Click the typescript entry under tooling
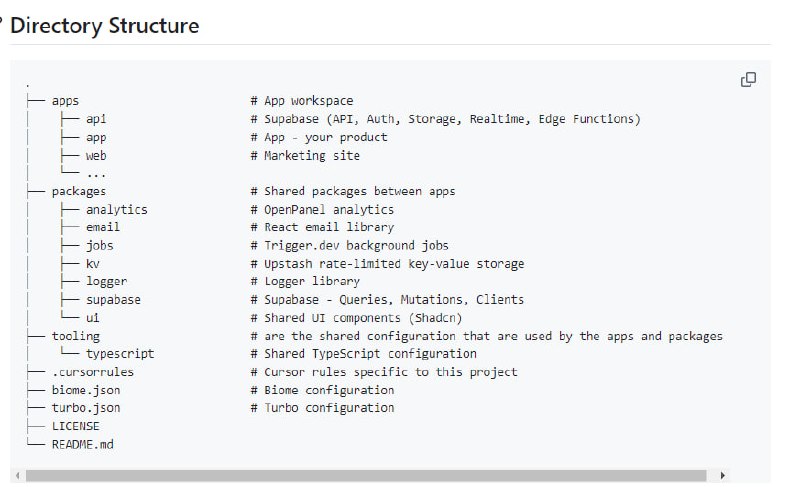This screenshot has width=800, height=487. coord(120,354)
